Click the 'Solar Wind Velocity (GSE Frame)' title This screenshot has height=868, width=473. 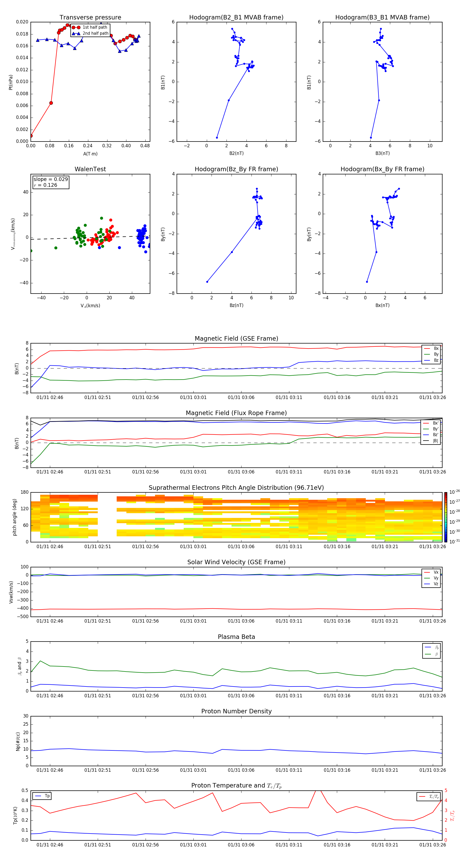[236, 562]
